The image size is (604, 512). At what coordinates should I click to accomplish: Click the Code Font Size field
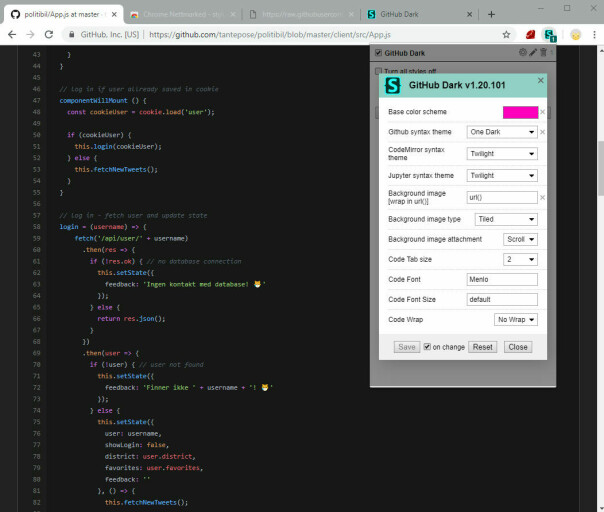click(502, 299)
